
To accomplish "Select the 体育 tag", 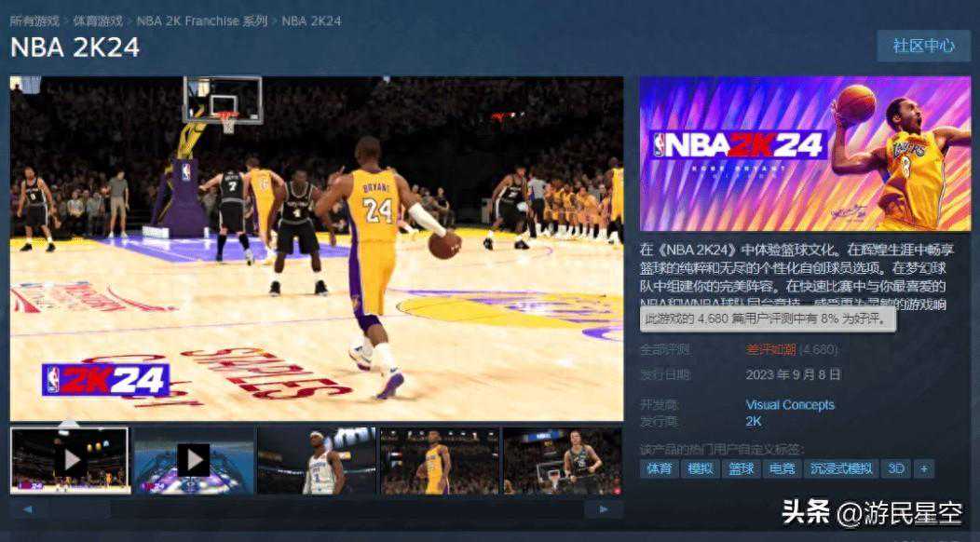I will [x=659, y=468].
